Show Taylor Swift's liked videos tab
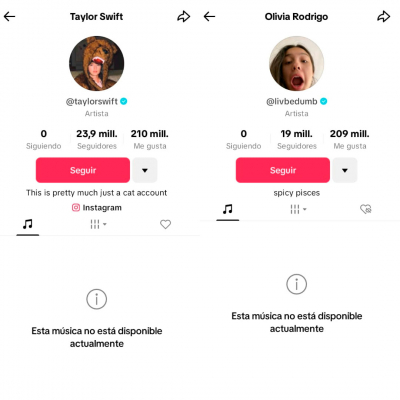Viewport: 400px width, 400px height. [165, 224]
